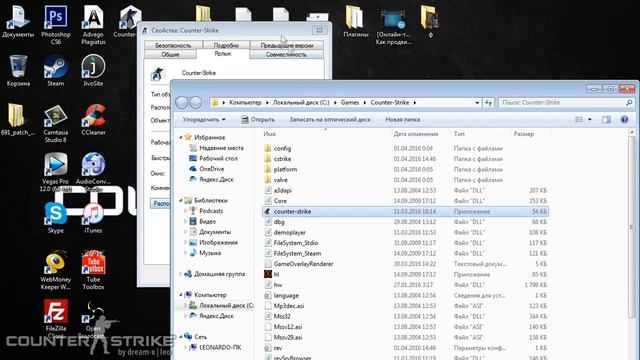Viewport: 640px width, 360px height.
Task: Open view options dropdown arrow
Action: tap(589, 119)
